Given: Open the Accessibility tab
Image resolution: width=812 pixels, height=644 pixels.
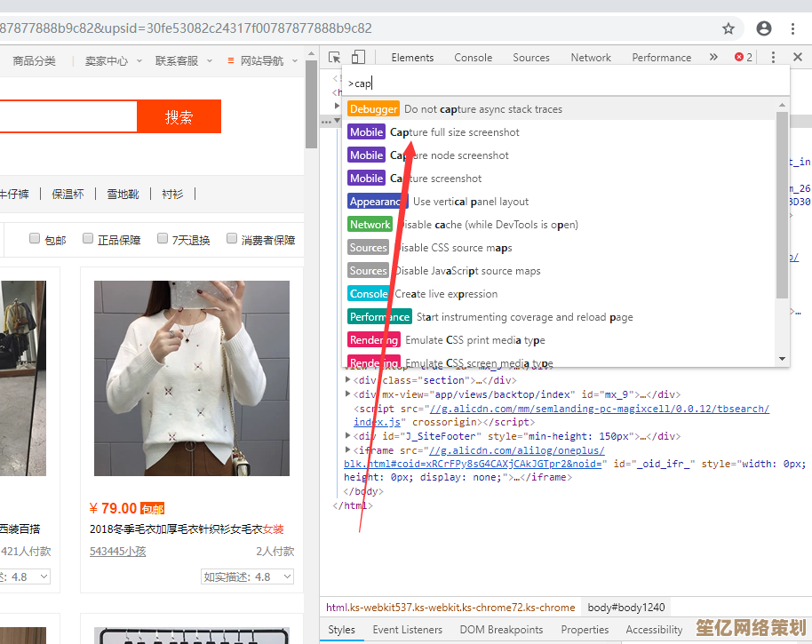Looking at the screenshot, I should (654, 630).
